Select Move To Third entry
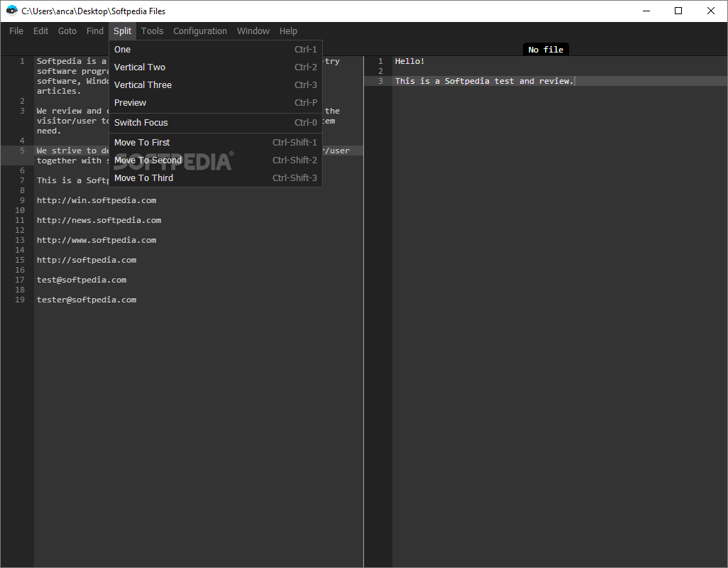The width and height of the screenshot is (728, 568). tap(216, 178)
